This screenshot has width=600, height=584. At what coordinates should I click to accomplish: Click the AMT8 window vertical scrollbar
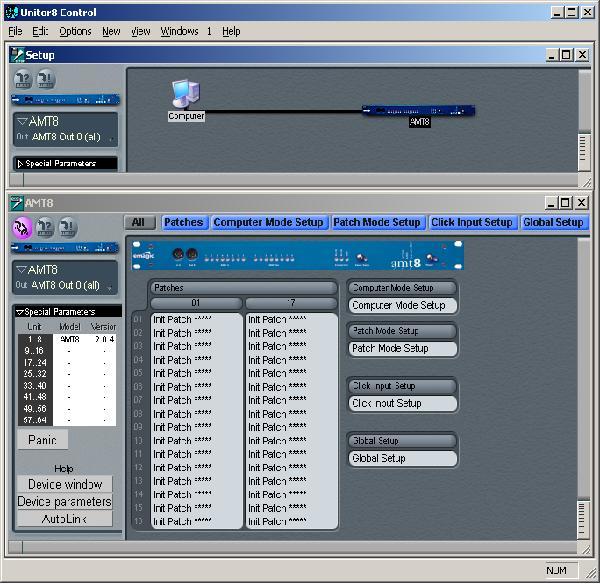tap(583, 388)
